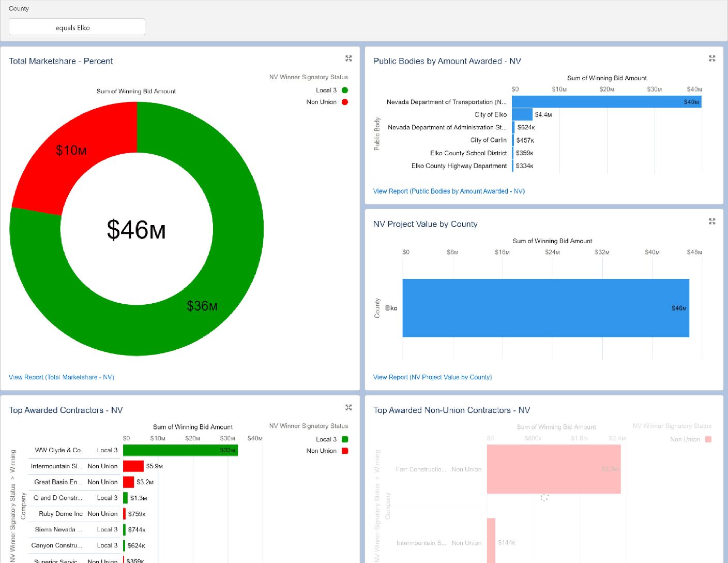728x563 pixels.
Task: Click red Non Union legend square in Top Awarded Contractors
Action: (x=345, y=451)
